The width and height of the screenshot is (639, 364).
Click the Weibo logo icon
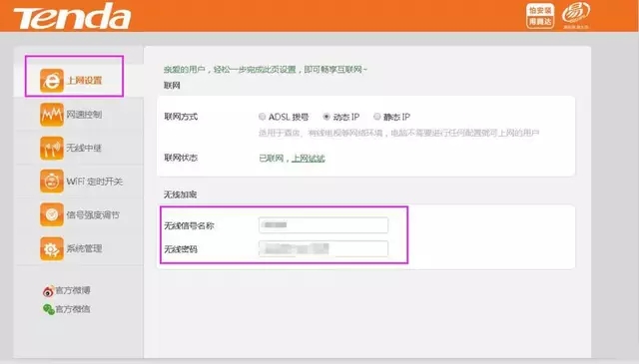(48, 291)
